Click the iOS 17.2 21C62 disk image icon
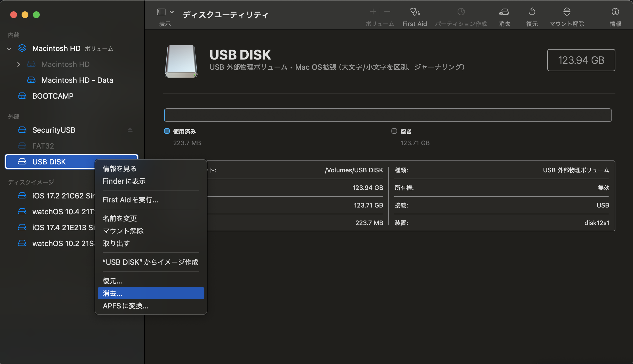The height and width of the screenshot is (364, 633). 22,196
